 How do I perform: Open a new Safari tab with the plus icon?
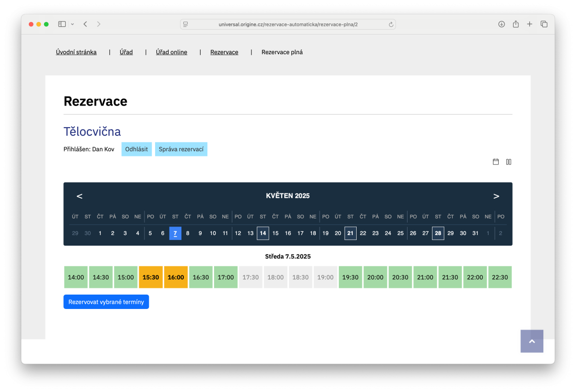(529, 24)
